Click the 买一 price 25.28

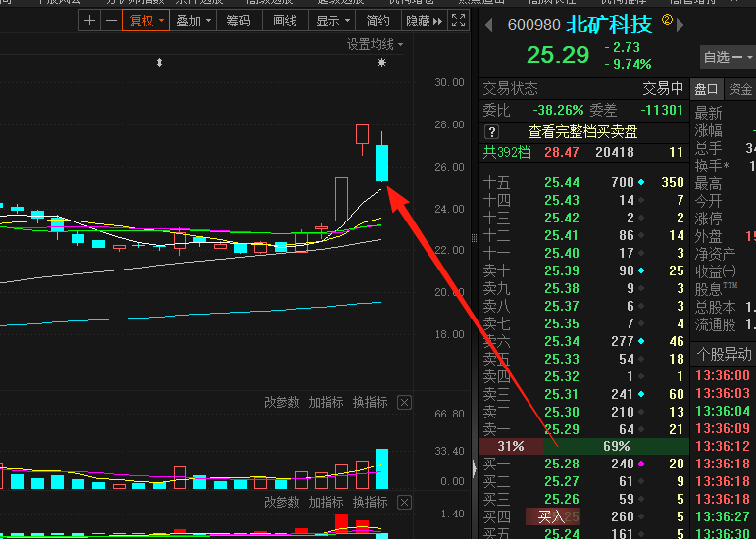(x=562, y=464)
